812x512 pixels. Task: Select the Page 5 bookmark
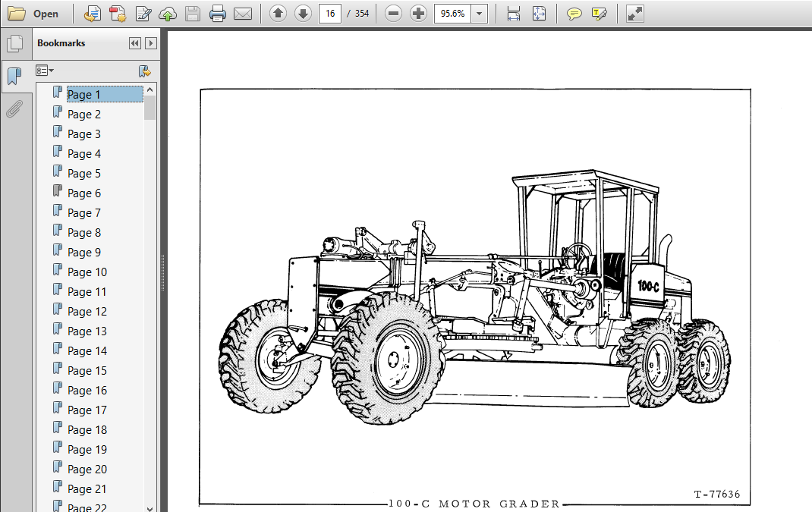tap(84, 173)
